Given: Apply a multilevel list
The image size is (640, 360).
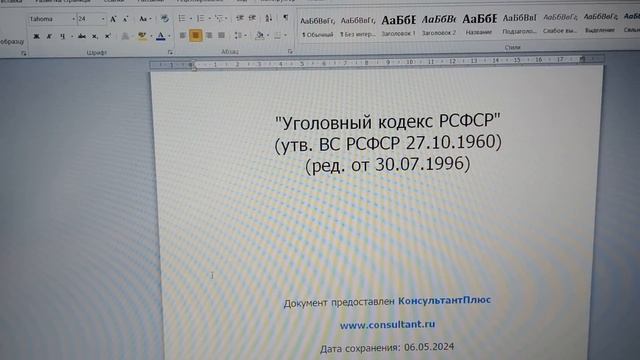Looking at the screenshot, I should 219,18.
